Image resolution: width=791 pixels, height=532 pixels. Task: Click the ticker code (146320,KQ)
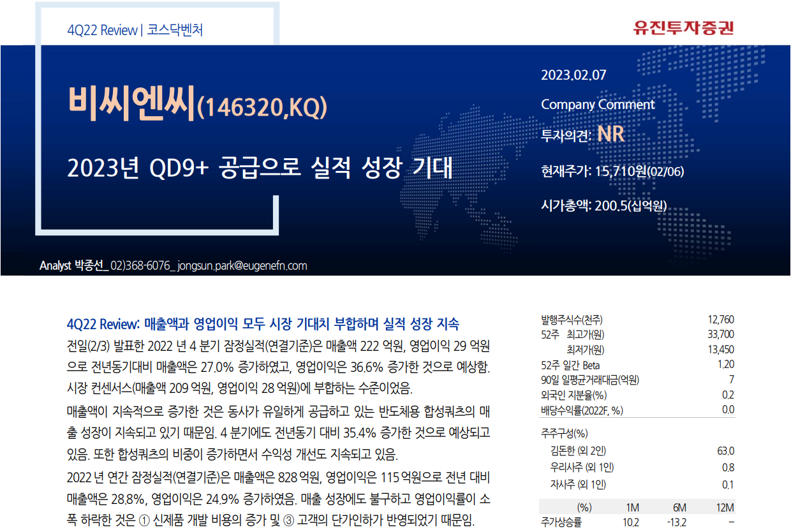pyautogui.click(x=262, y=108)
